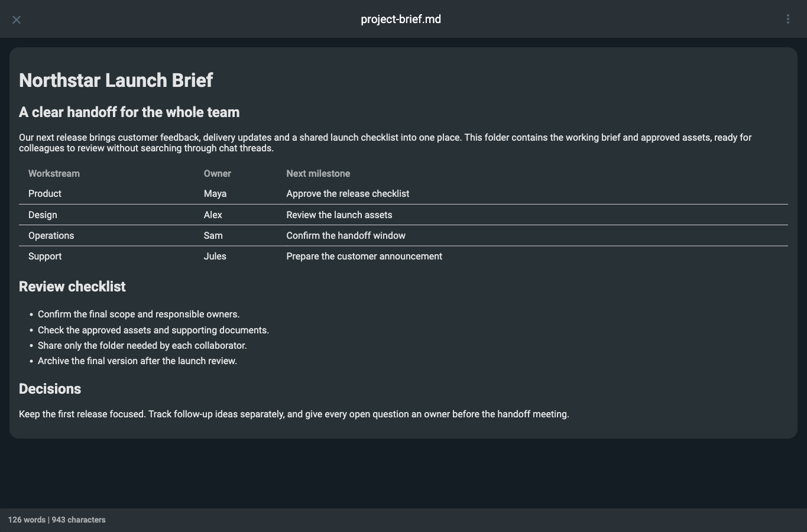This screenshot has width=807, height=532.
Task: Click the Workstream column header
Action: pos(54,174)
